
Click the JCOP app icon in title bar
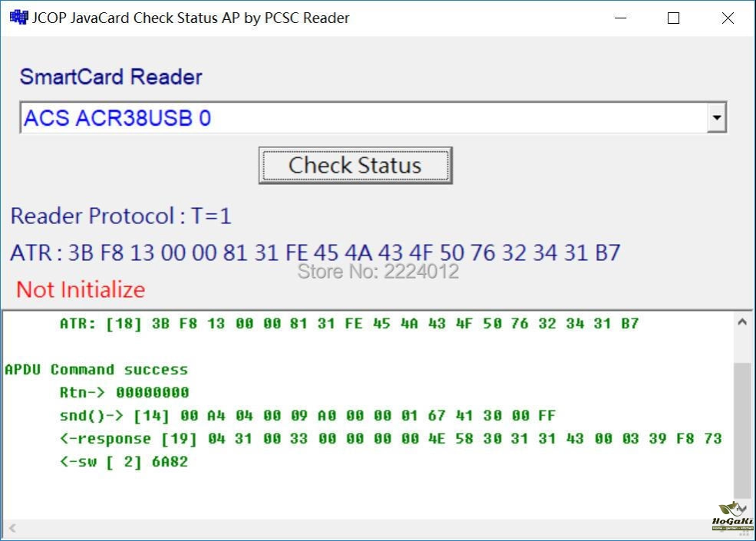click(18, 18)
